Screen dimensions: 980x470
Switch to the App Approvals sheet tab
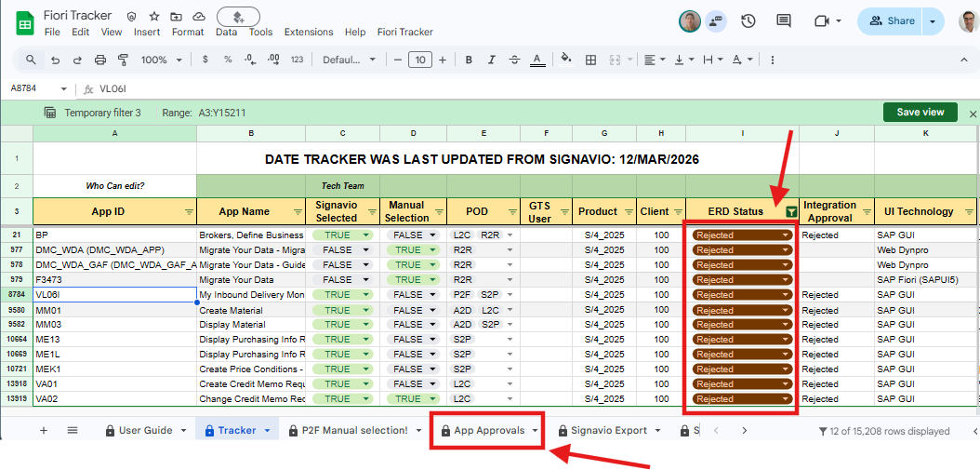coord(487,430)
